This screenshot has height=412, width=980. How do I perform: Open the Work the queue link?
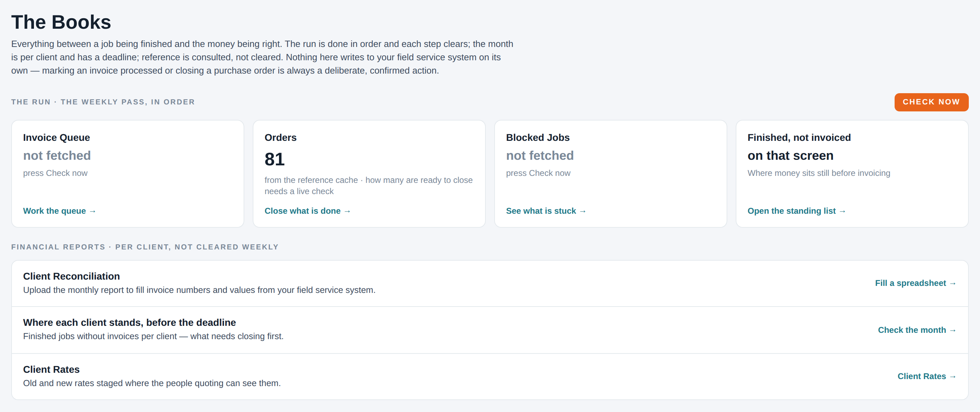pos(59,211)
